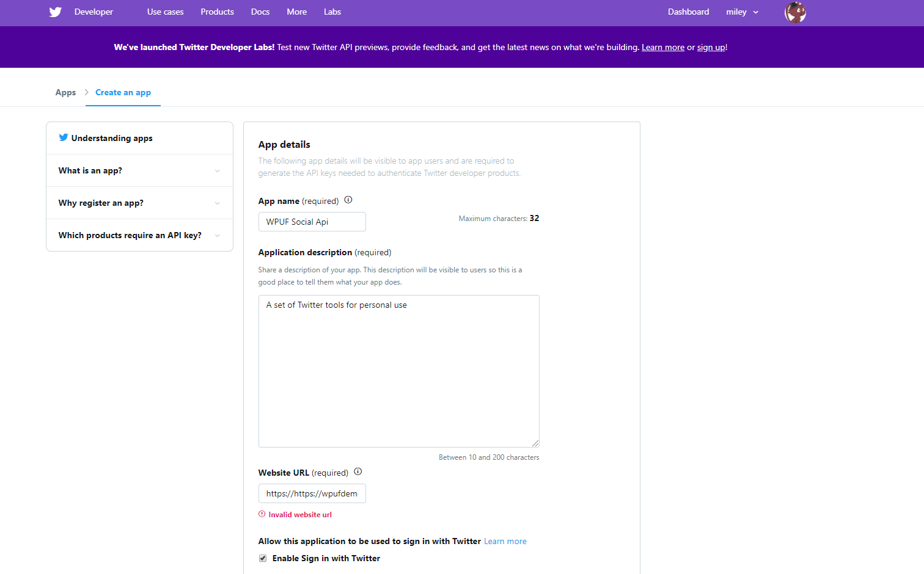924x574 pixels.
Task: Click the info icon beside Website URL
Action: (x=358, y=471)
